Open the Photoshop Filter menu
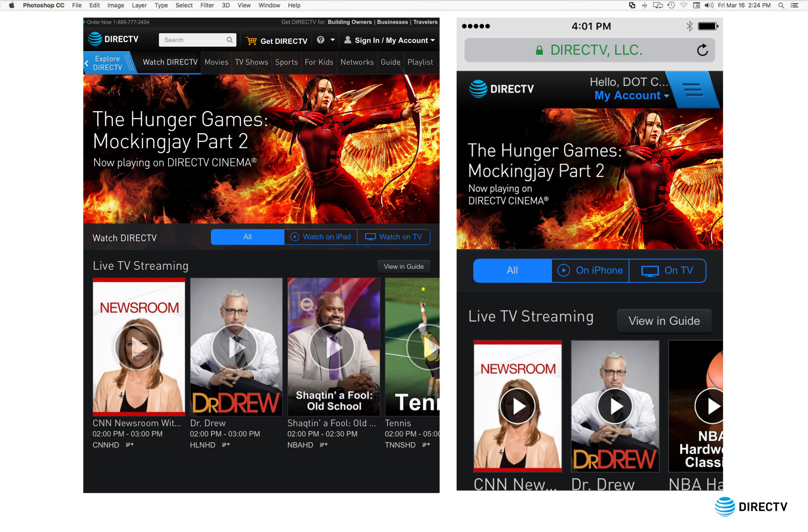The width and height of the screenshot is (808, 532). (x=207, y=5)
